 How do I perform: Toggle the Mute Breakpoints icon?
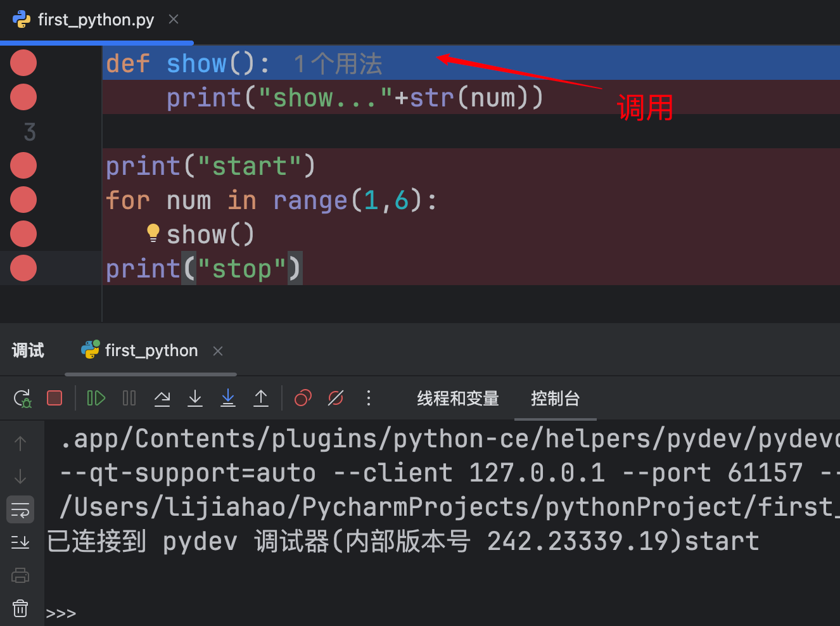(x=336, y=398)
